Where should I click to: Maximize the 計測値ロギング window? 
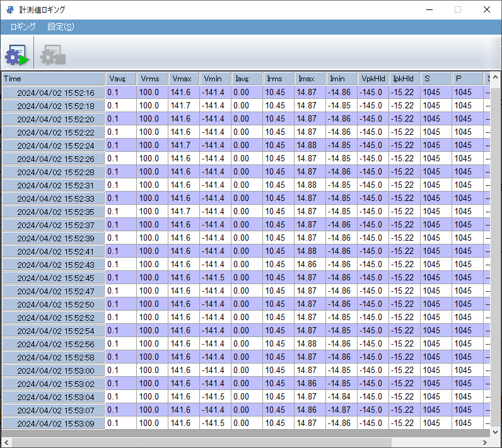(457, 9)
